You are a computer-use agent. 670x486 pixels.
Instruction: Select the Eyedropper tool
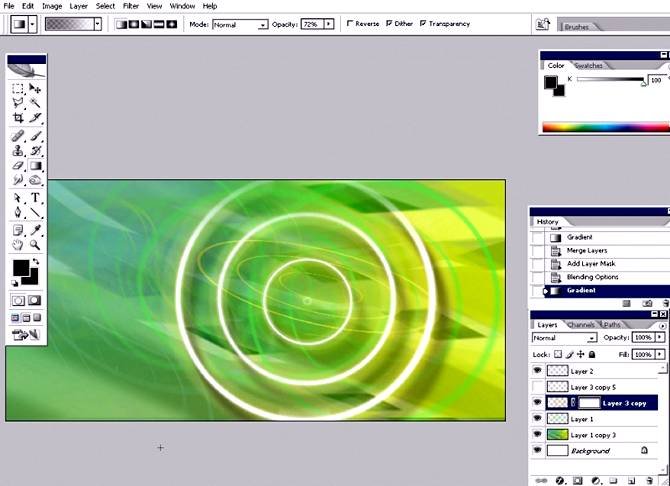point(35,230)
